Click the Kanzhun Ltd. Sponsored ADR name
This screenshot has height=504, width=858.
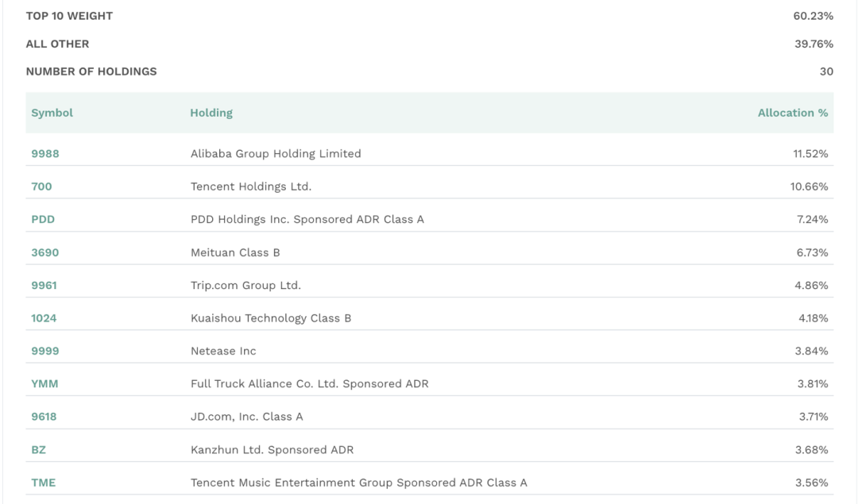(x=272, y=450)
